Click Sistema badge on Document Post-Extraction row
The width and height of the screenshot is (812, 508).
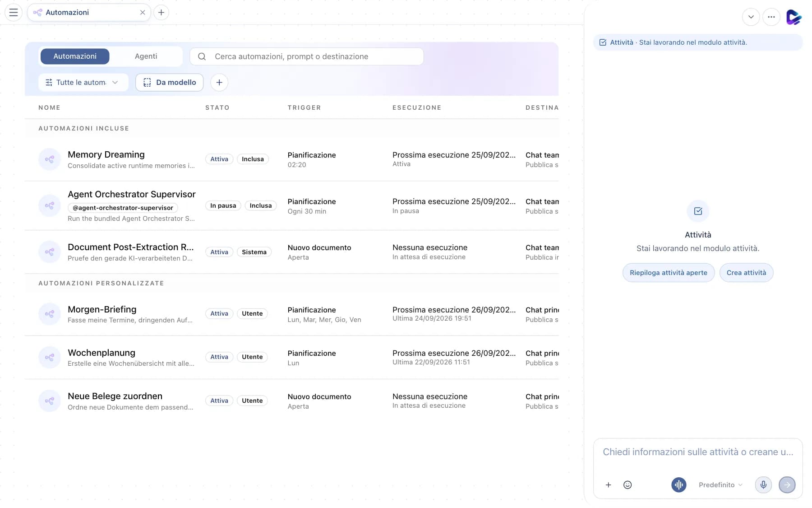click(x=254, y=252)
